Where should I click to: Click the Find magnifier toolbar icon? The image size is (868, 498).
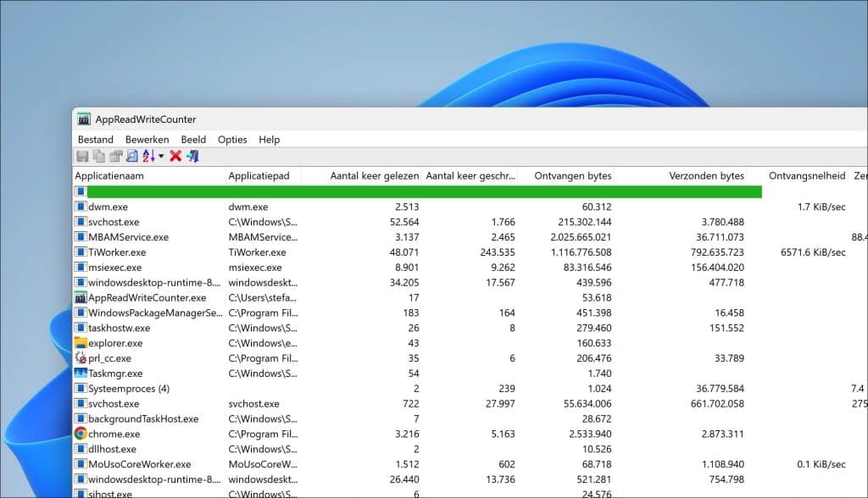[x=131, y=157]
